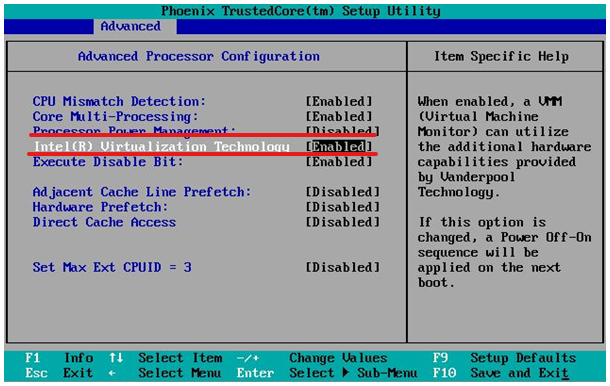Open Adjacent Cache Line Prefetch value options

click(x=342, y=192)
